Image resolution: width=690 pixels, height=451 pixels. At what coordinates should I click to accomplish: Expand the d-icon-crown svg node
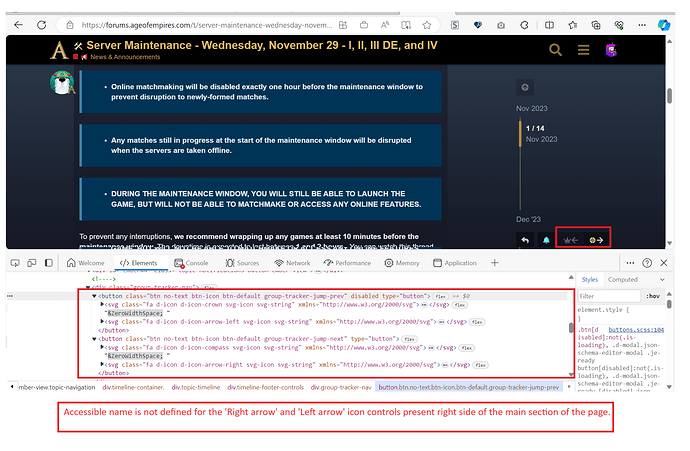[102, 304]
